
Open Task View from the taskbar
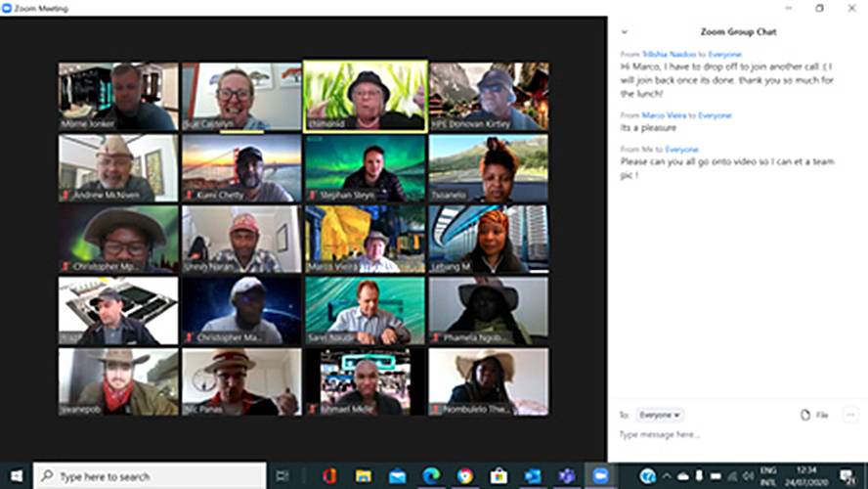click(283, 476)
